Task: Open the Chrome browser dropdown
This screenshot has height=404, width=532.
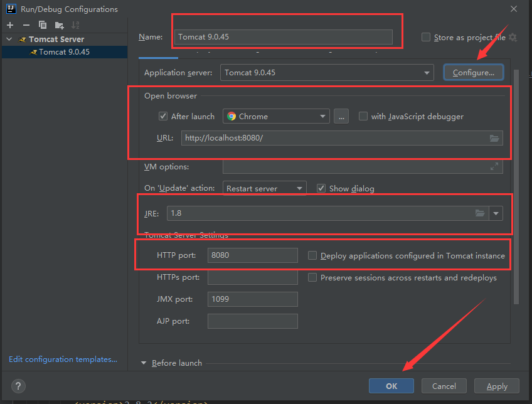Action: click(276, 116)
